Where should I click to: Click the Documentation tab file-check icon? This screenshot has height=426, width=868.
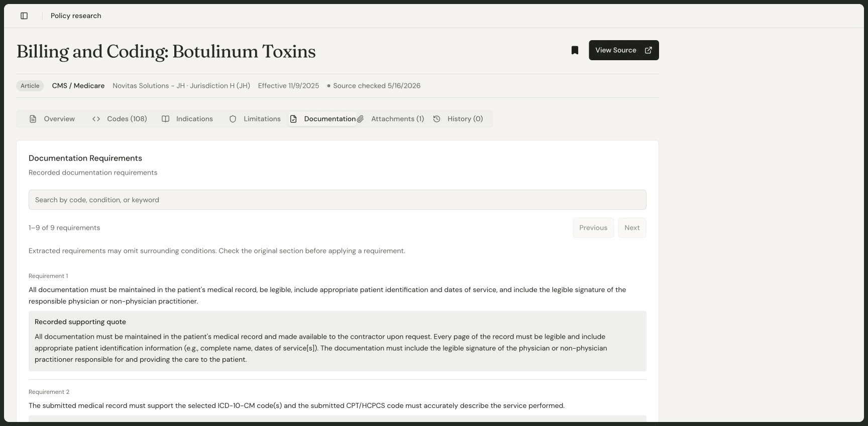(293, 119)
